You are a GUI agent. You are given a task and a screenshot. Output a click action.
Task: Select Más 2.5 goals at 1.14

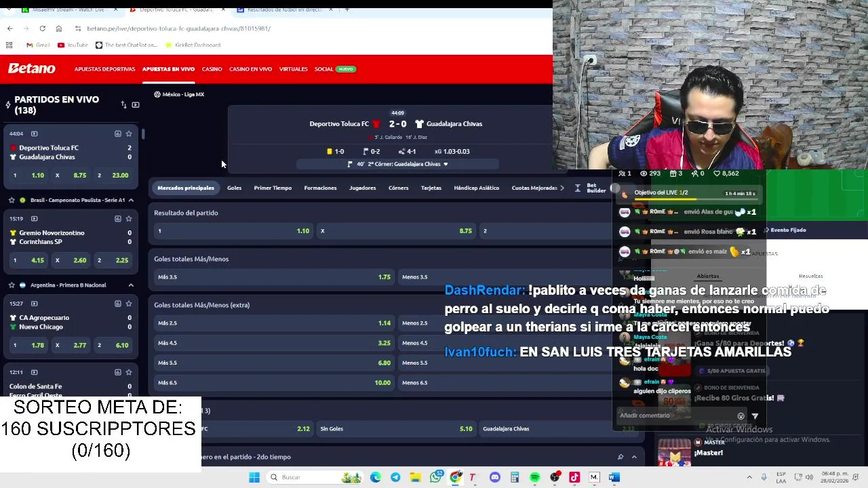point(274,323)
